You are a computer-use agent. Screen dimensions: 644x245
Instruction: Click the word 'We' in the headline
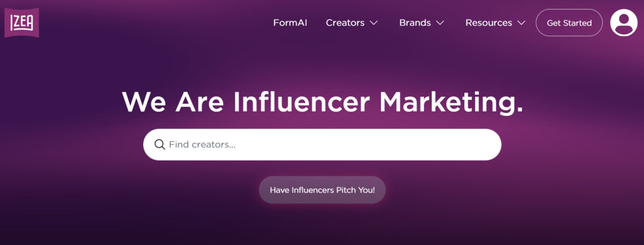144,102
